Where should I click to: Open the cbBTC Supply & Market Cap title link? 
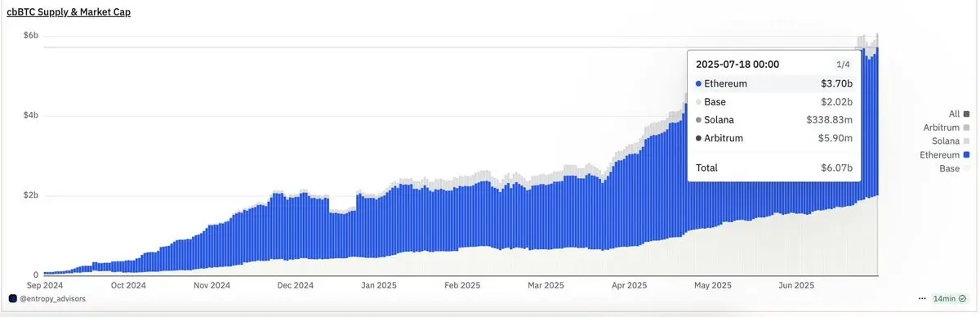pyautogui.click(x=68, y=12)
